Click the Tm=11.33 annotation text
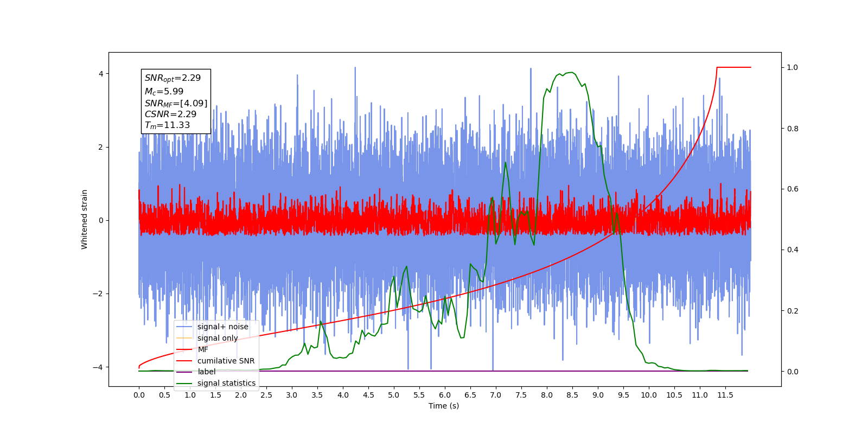Viewport: 868px width, 434px height. pyautogui.click(x=167, y=125)
